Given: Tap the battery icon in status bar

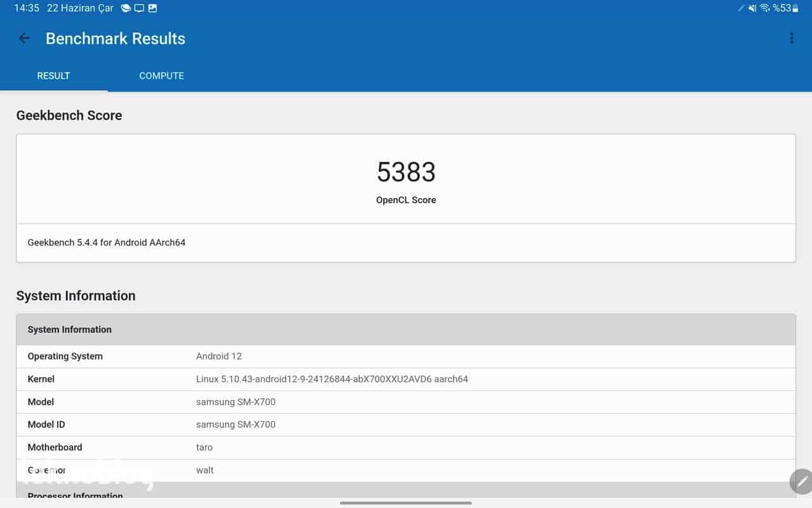Looking at the screenshot, I should [x=796, y=8].
